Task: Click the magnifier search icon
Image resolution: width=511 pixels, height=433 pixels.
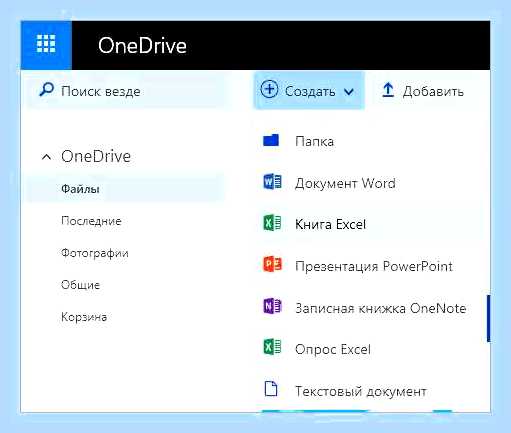Action: click(x=46, y=90)
